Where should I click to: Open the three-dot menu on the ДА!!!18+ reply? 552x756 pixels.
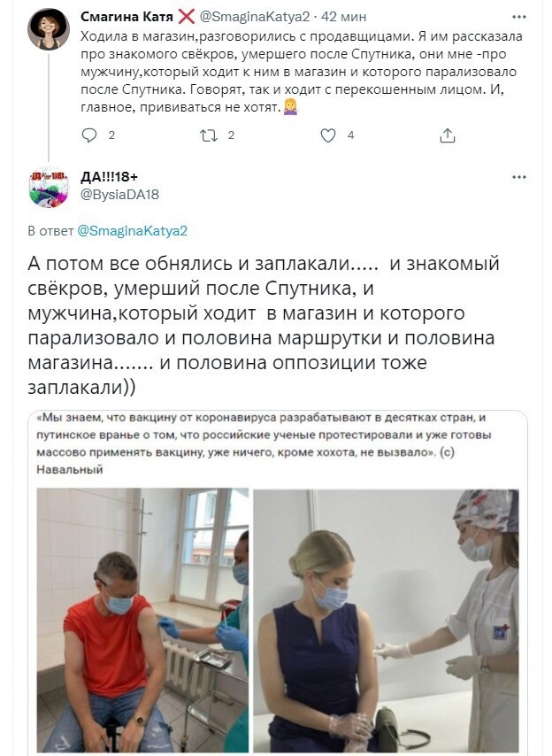(x=518, y=177)
